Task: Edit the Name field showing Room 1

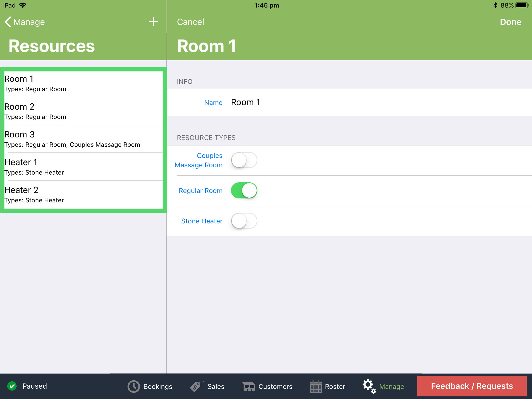Action: (x=245, y=102)
